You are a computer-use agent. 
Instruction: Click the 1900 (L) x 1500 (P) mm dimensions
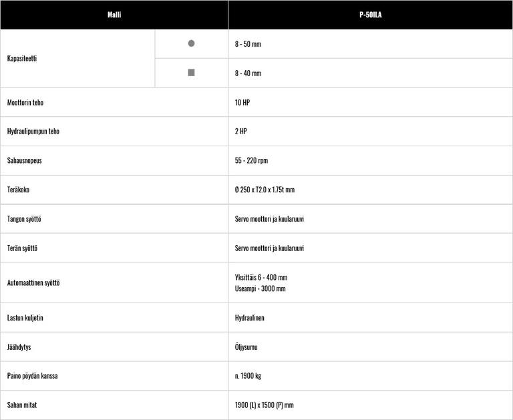pos(264,405)
